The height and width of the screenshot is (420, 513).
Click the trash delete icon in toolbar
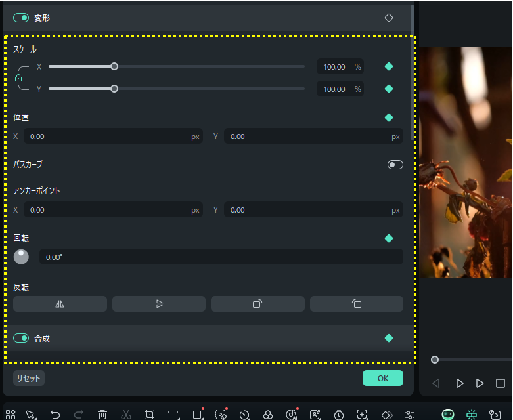(x=102, y=415)
